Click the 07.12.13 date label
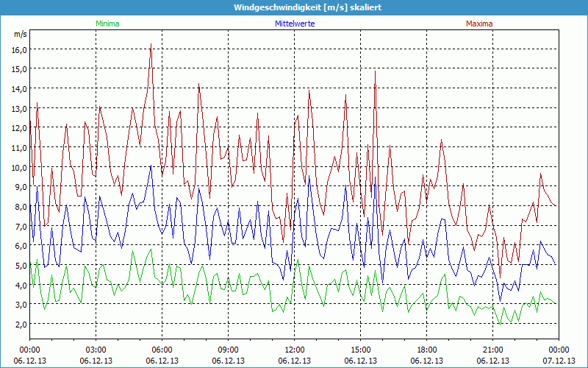 (559, 361)
